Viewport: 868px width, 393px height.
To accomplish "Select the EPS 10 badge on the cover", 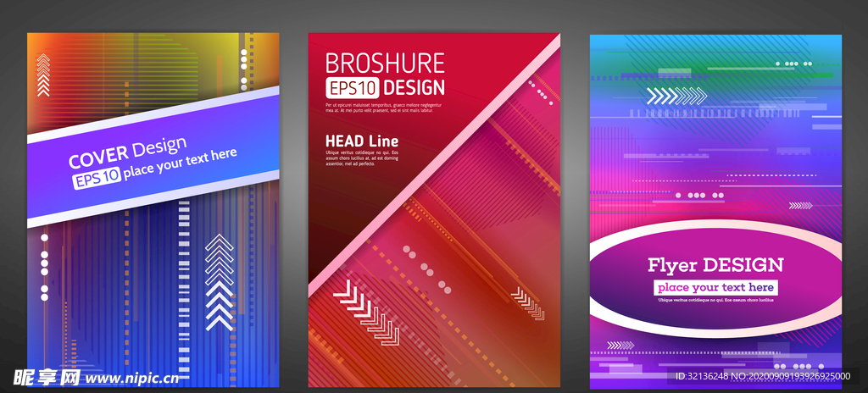I will pyautogui.click(x=97, y=179).
